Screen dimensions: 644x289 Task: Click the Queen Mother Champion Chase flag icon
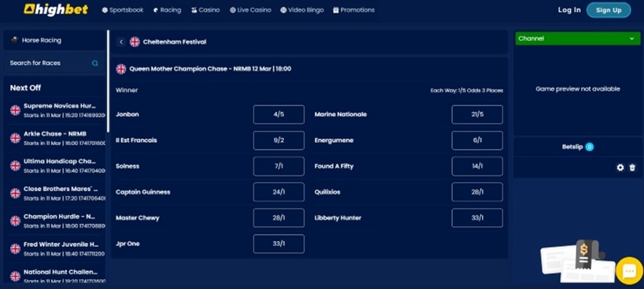tap(121, 69)
